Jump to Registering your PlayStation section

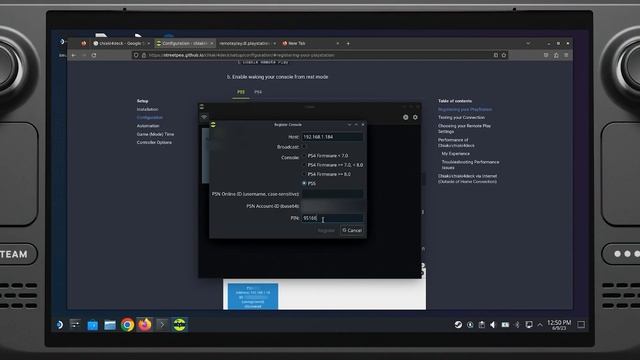(x=465, y=109)
